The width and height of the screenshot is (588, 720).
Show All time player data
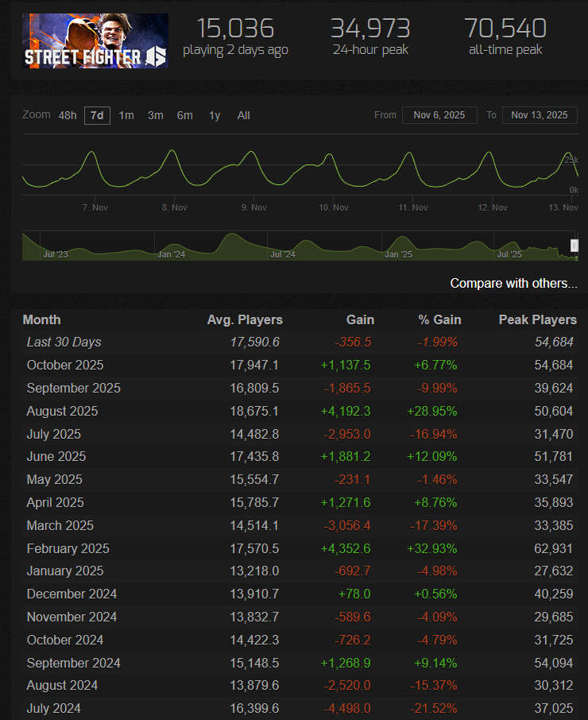243,115
